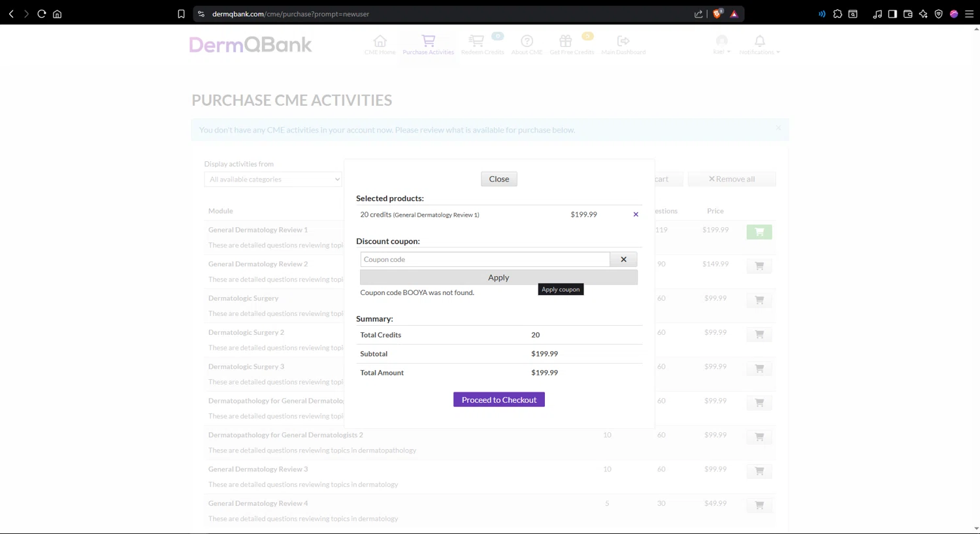Clear the coupon code with X button
980x534 pixels.
coord(623,260)
